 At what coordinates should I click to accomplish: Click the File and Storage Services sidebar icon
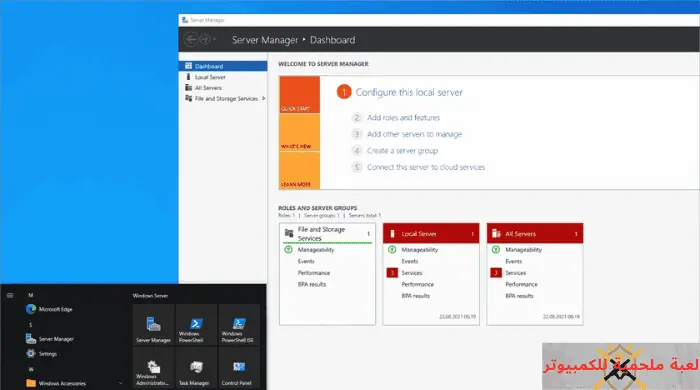[188, 98]
